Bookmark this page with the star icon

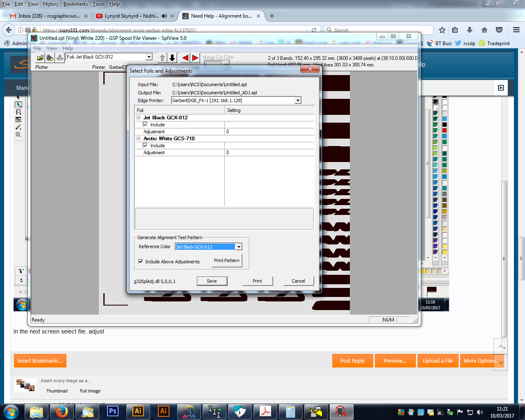coord(442,30)
